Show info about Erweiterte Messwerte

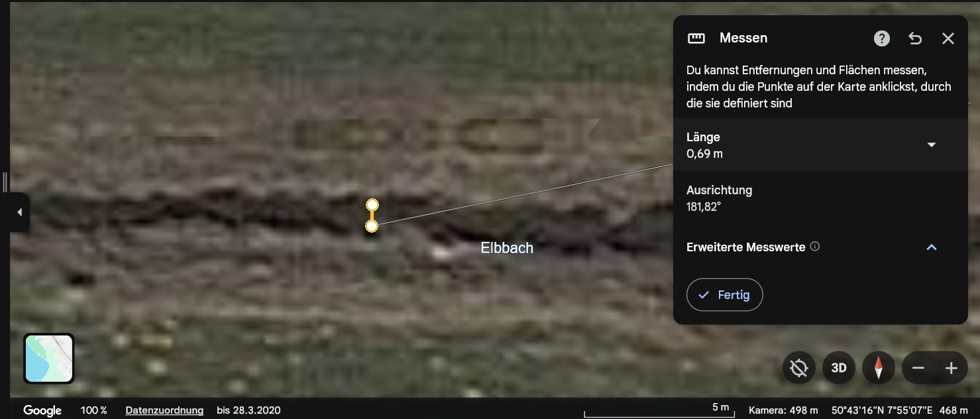(815, 247)
